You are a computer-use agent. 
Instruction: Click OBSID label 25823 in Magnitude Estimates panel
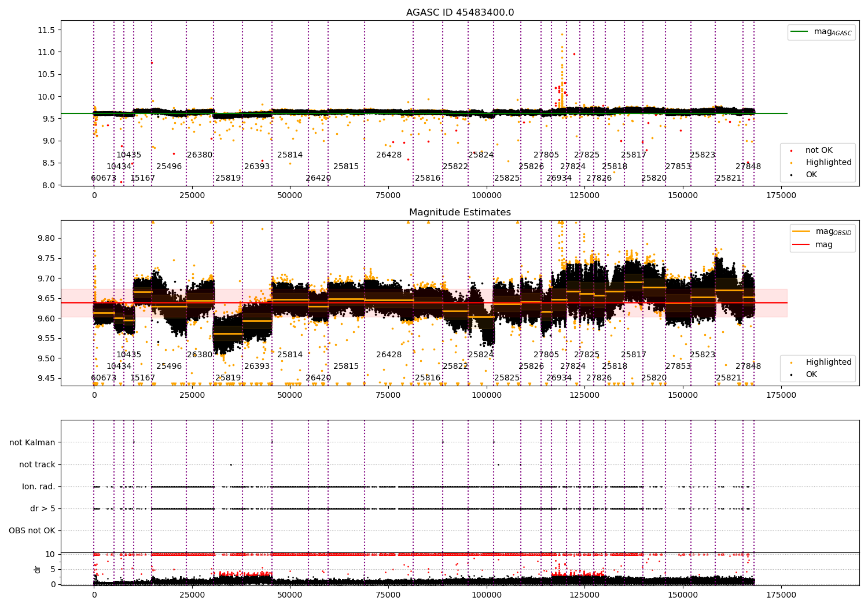[x=703, y=355]
